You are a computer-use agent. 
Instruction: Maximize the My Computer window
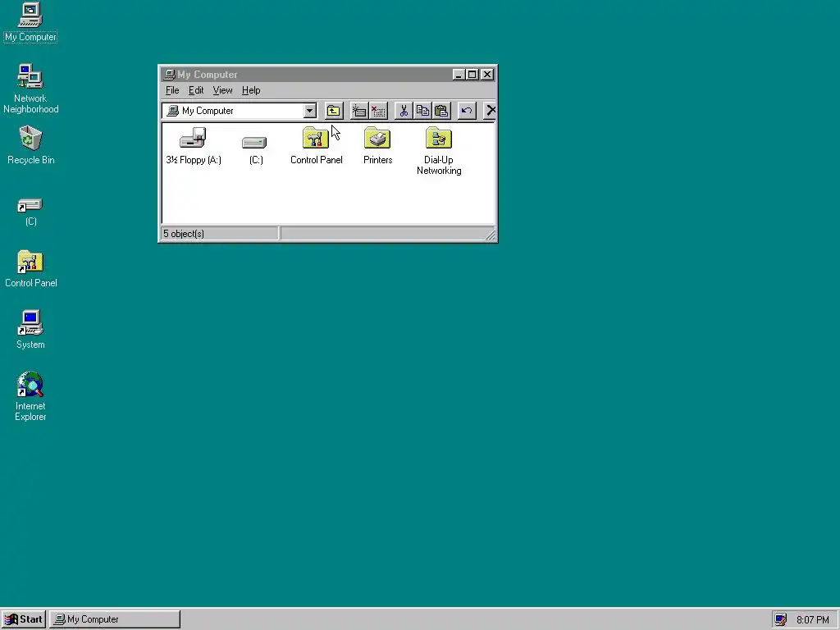pyautogui.click(x=472, y=75)
